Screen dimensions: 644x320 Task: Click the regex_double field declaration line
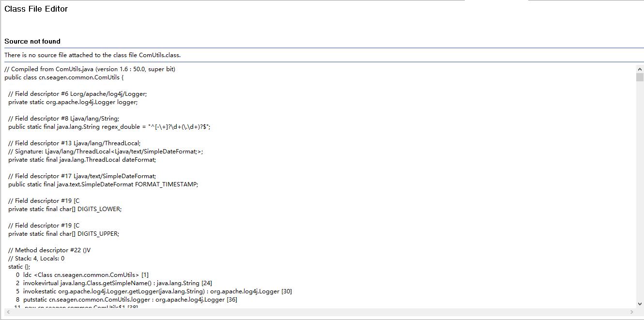tap(109, 127)
